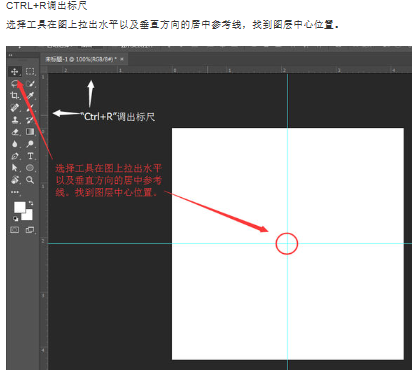The image size is (420, 375).
Task: Select the Eraser tool
Action: [14, 132]
